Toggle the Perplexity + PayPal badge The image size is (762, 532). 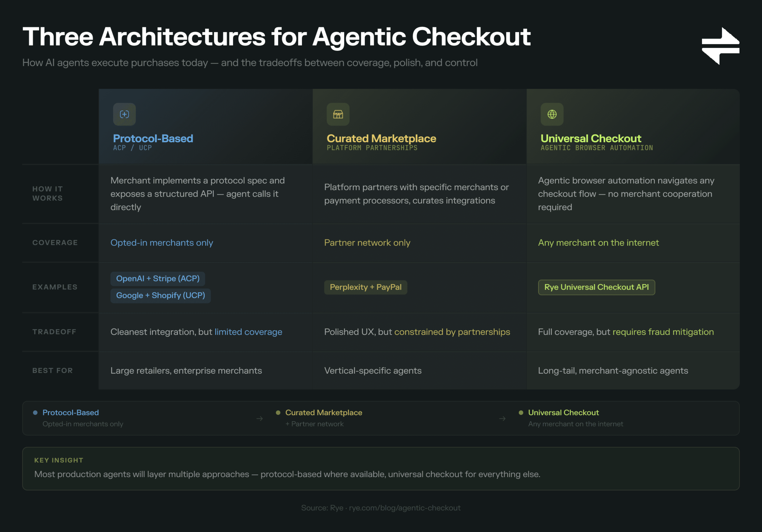coord(365,287)
